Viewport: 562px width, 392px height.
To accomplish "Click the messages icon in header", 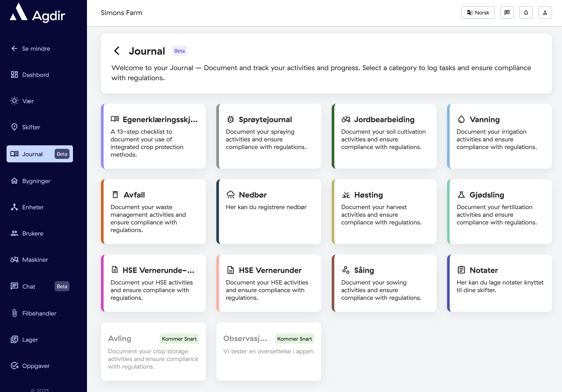I will (507, 12).
